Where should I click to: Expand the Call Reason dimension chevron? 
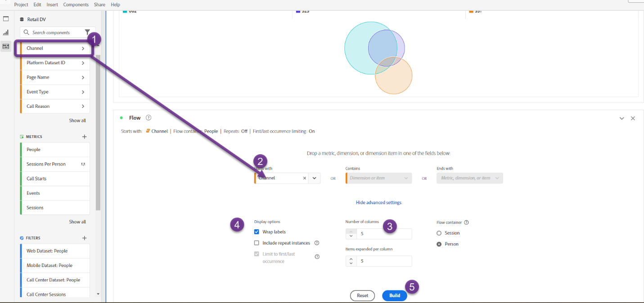pyautogui.click(x=83, y=107)
